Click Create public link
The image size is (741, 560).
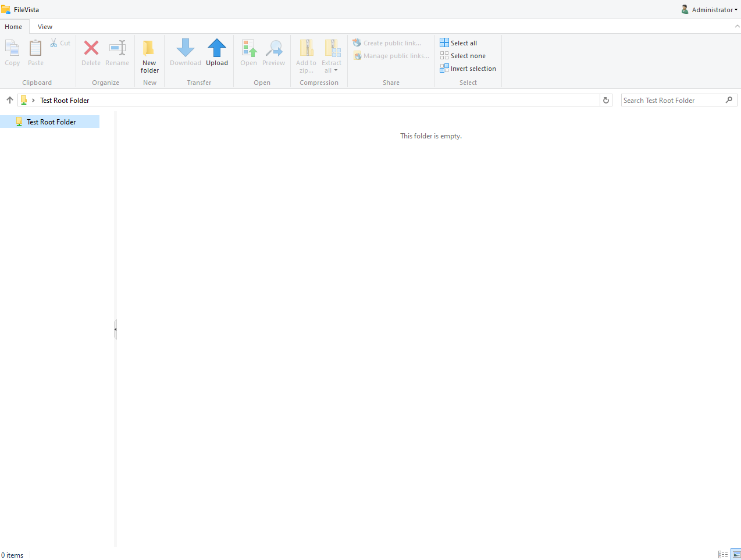pos(387,43)
